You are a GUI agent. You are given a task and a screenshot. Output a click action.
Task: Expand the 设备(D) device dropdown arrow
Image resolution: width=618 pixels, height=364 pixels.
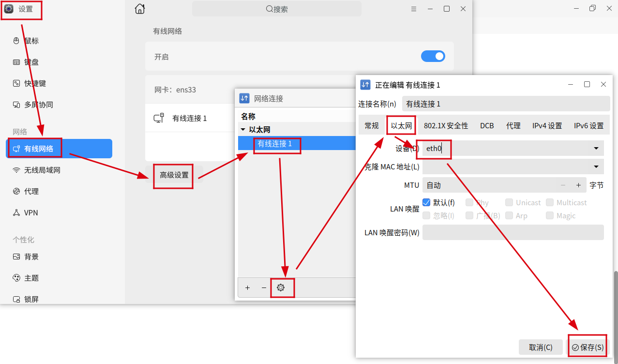[596, 149]
